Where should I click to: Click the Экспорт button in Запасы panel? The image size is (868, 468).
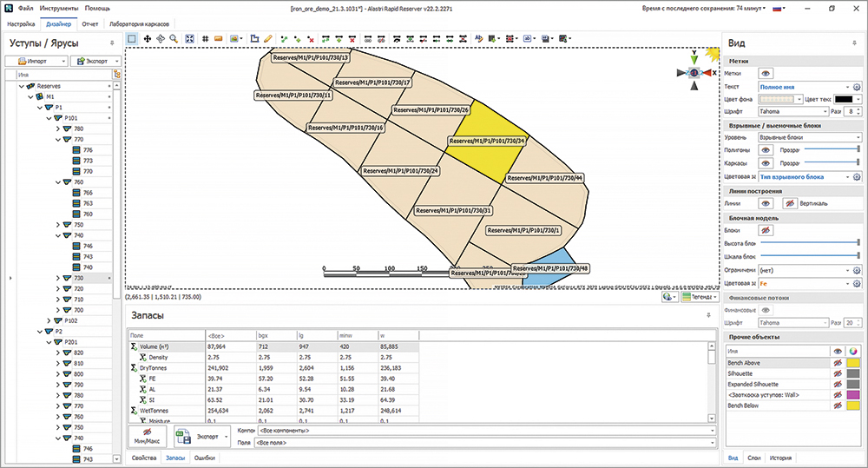(201, 436)
